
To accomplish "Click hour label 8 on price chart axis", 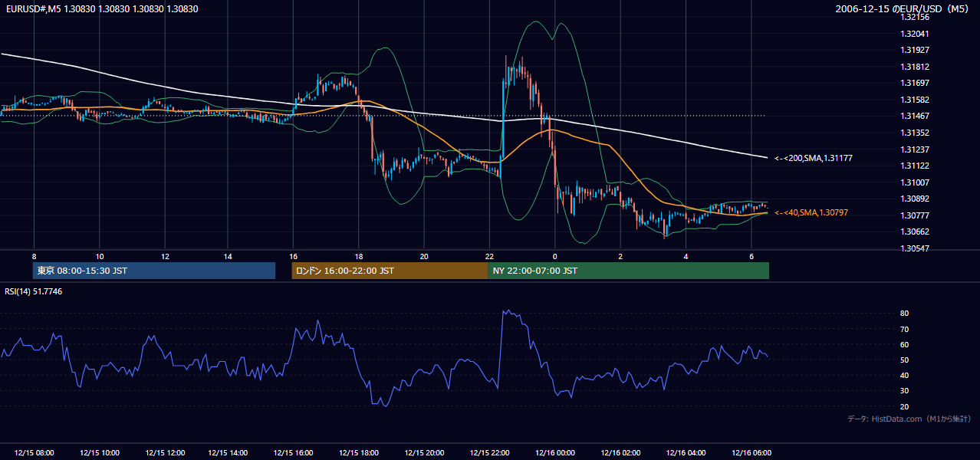I will (34, 256).
